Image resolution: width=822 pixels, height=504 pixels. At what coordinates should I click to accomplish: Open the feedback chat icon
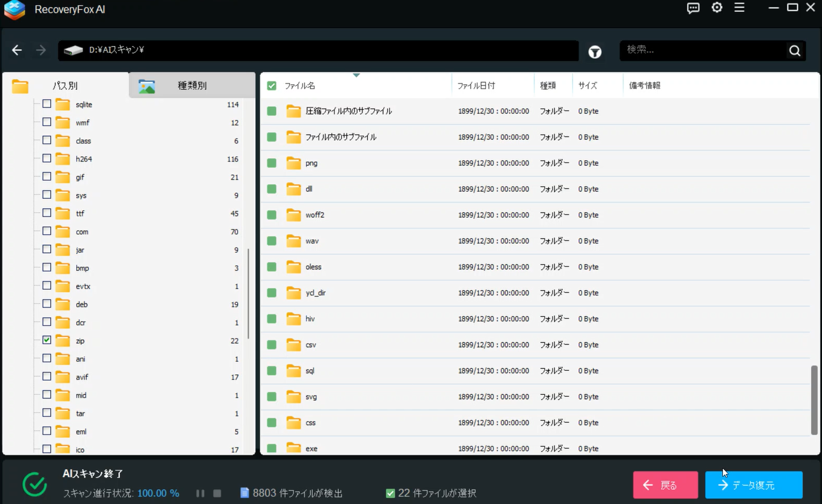(693, 8)
